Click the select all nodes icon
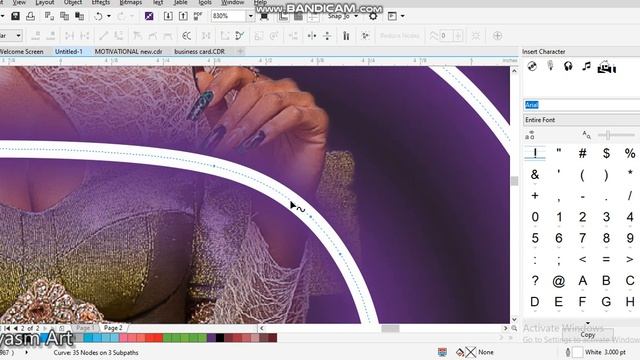640x360 pixels. 365,36
